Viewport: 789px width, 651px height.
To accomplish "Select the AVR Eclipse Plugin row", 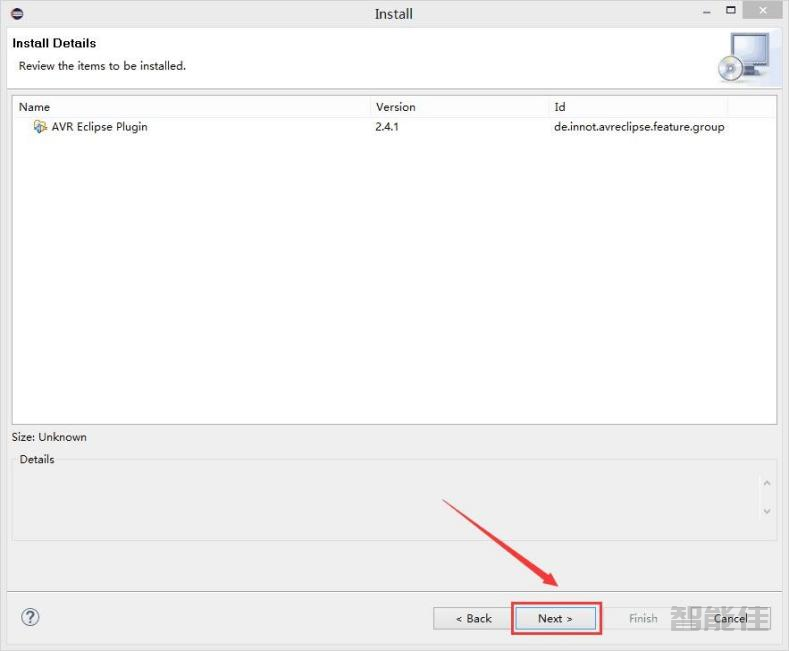I will click(x=99, y=127).
